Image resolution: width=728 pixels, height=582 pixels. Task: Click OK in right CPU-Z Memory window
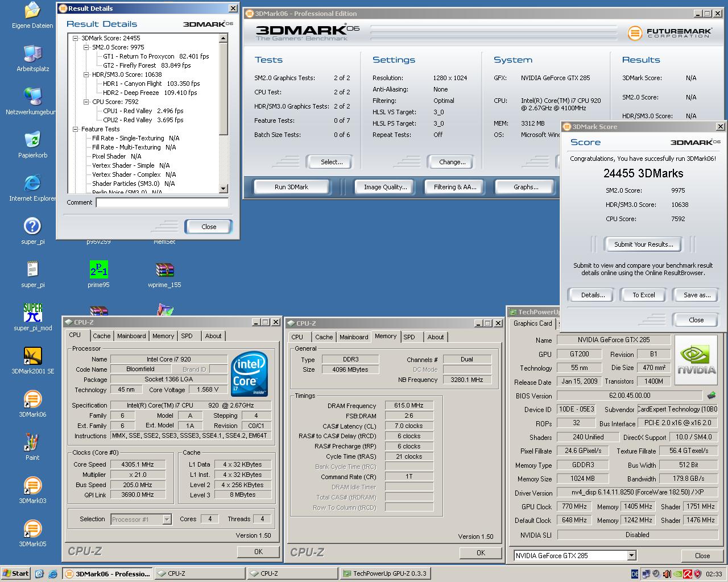pos(481,552)
